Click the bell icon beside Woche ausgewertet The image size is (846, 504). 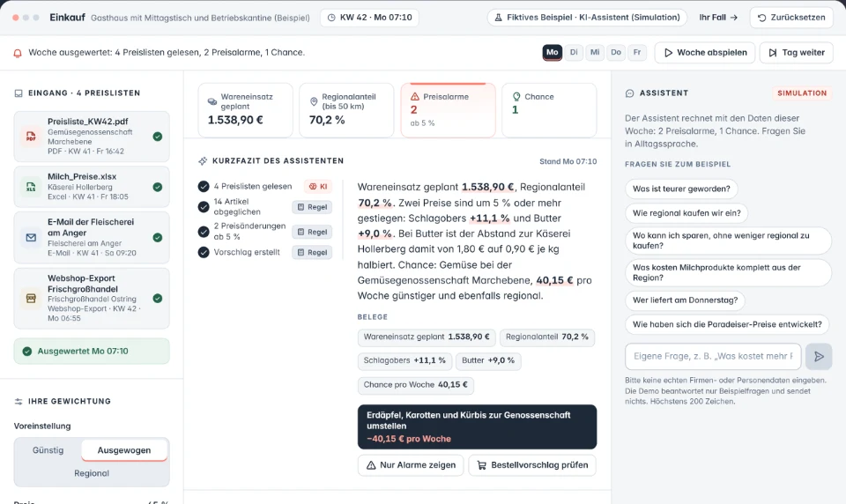(18, 53)
